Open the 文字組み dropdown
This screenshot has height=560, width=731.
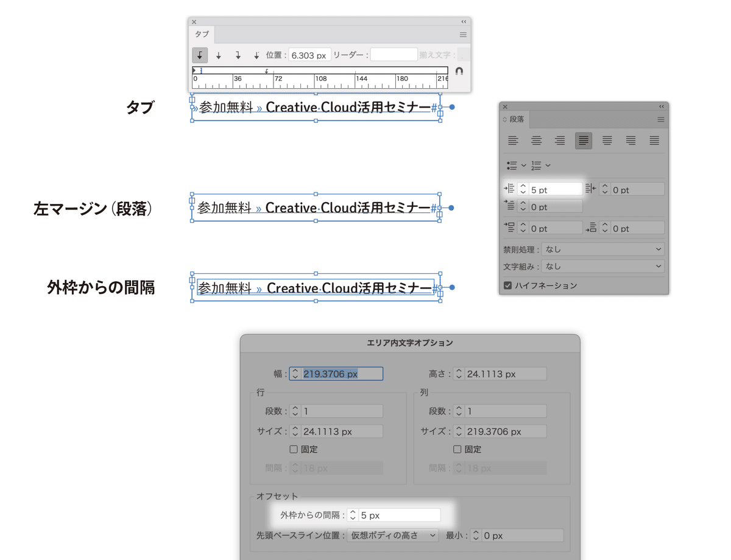coord(603,266)
